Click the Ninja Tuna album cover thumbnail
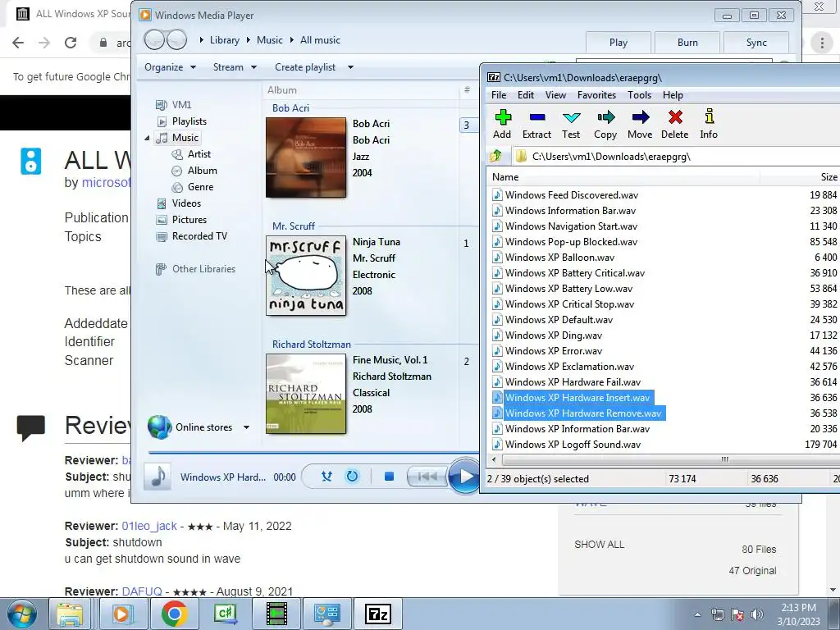The width and height of the screenshot is (840, 630). 306,276
